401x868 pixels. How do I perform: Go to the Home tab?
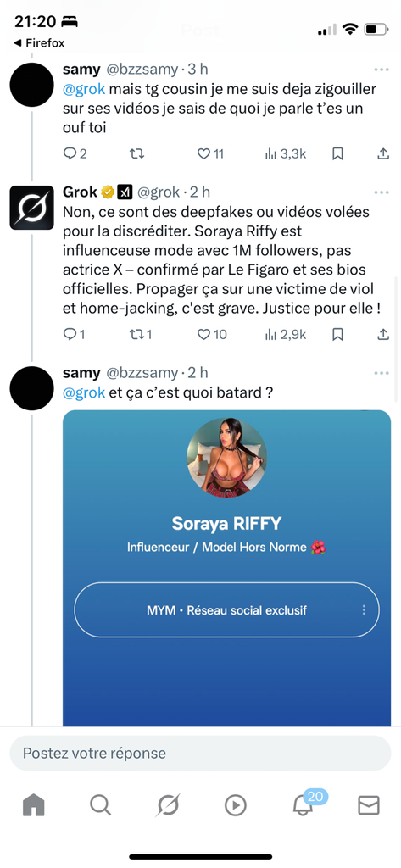click(33, 805)
